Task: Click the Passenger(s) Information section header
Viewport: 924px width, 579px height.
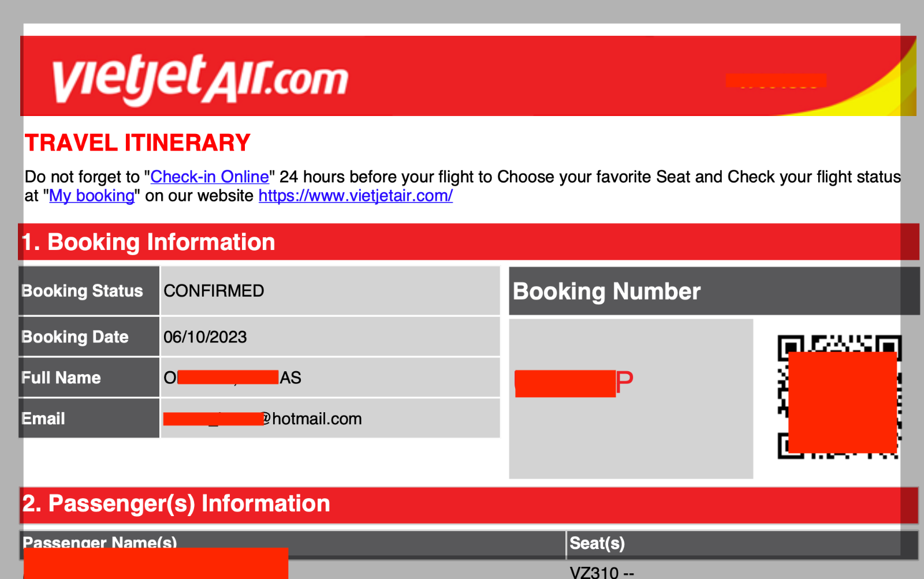Action: tap(468, 504)
